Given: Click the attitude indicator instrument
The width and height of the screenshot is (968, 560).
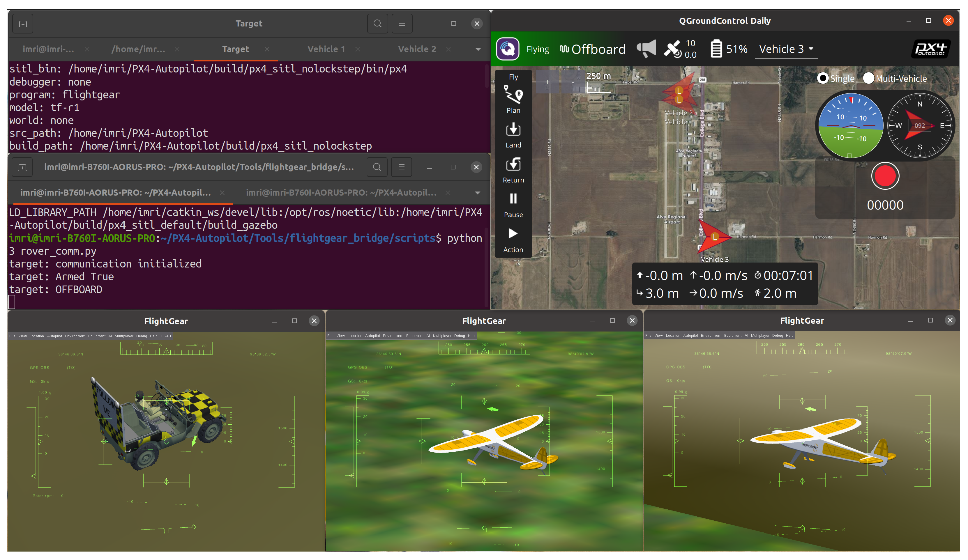Looking at the screenshot, I should coord(850,125).
